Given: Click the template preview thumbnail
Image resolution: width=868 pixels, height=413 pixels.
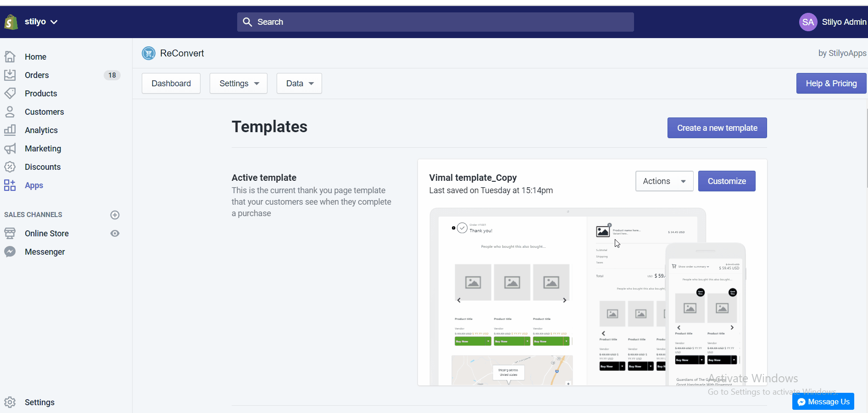Looking at the screenshot, I should pyautogui.click(x=587, y=296).
